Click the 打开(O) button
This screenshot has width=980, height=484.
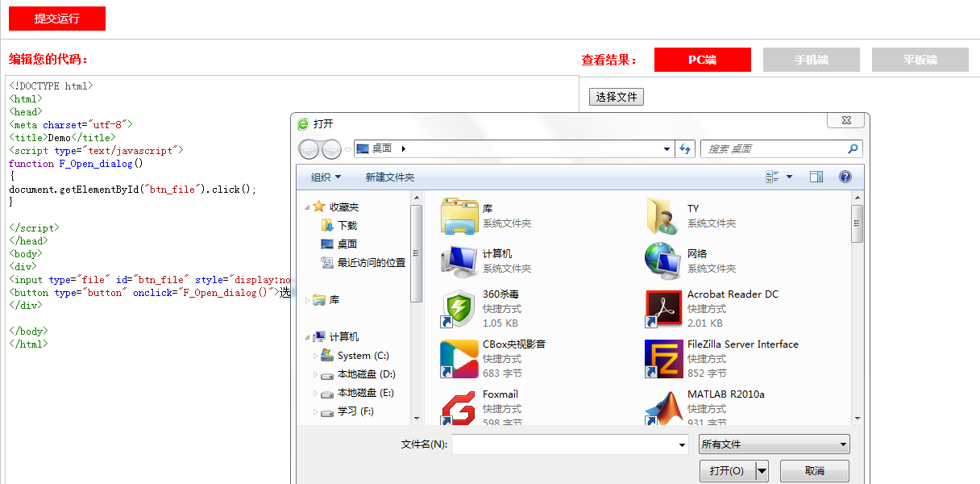(727, 471)
